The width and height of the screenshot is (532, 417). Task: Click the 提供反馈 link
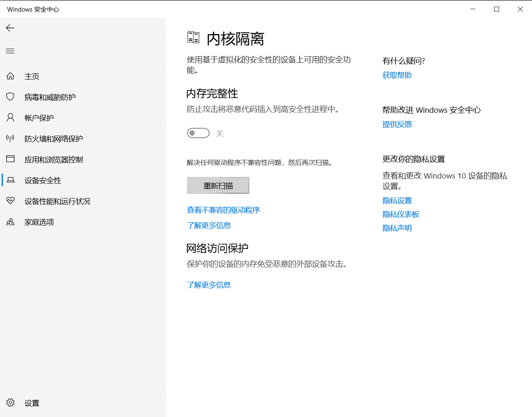[x=397, y=124]
